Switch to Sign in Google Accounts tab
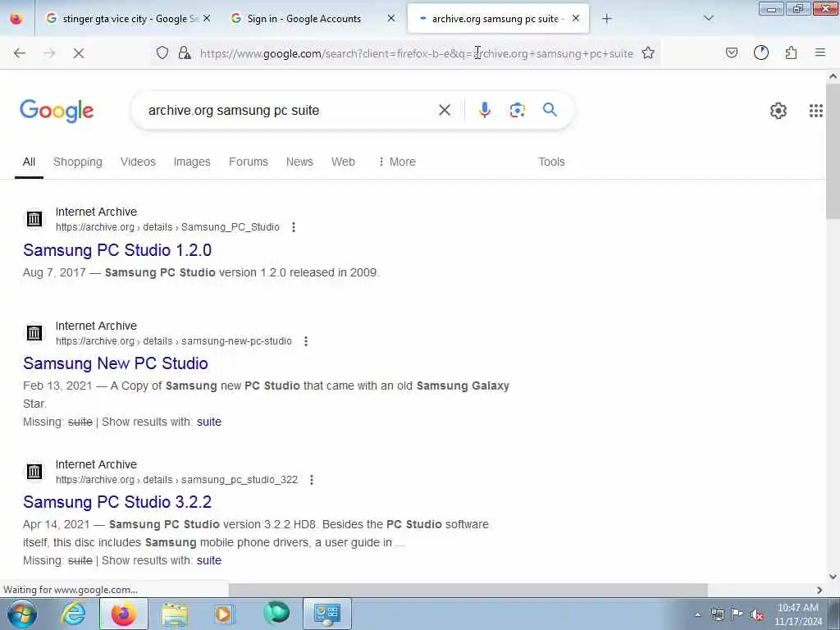The width and height of the screenshot is (840, 630). [313, 19]
